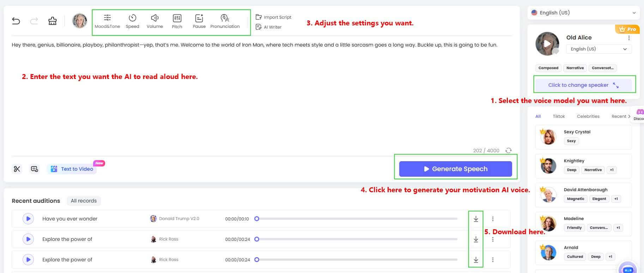Open more options for the Donald Trump audition
Viewport: 644px width, 273px height.
[493, 219]
